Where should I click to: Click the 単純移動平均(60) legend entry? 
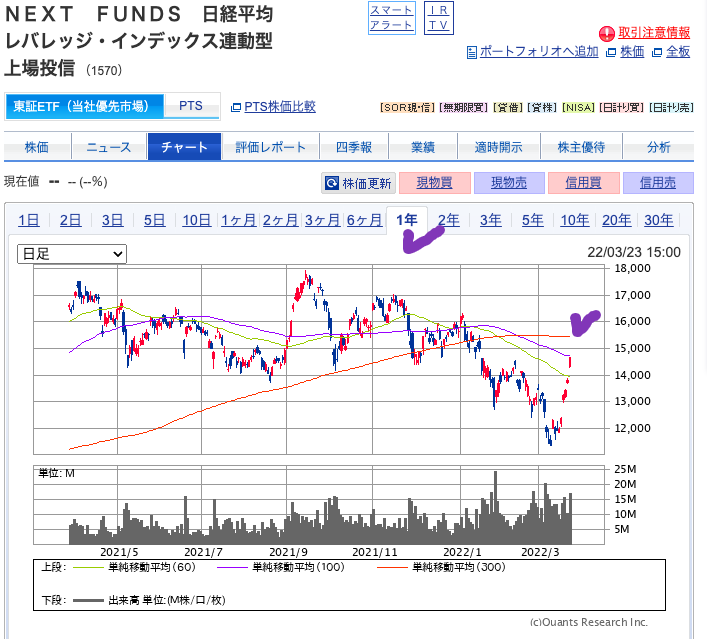[134, 567]
